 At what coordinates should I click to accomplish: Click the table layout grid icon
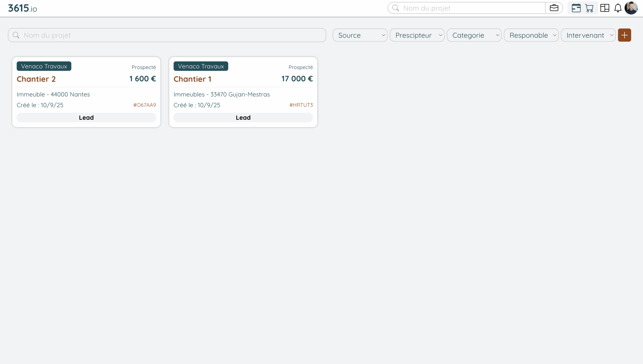point(605,8)
